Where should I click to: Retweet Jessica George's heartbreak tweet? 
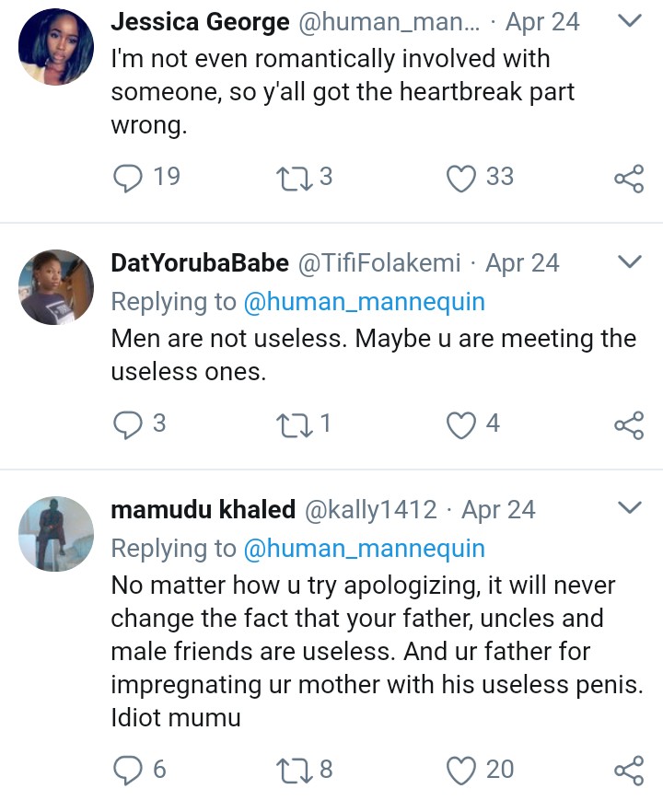coord(291,178)
